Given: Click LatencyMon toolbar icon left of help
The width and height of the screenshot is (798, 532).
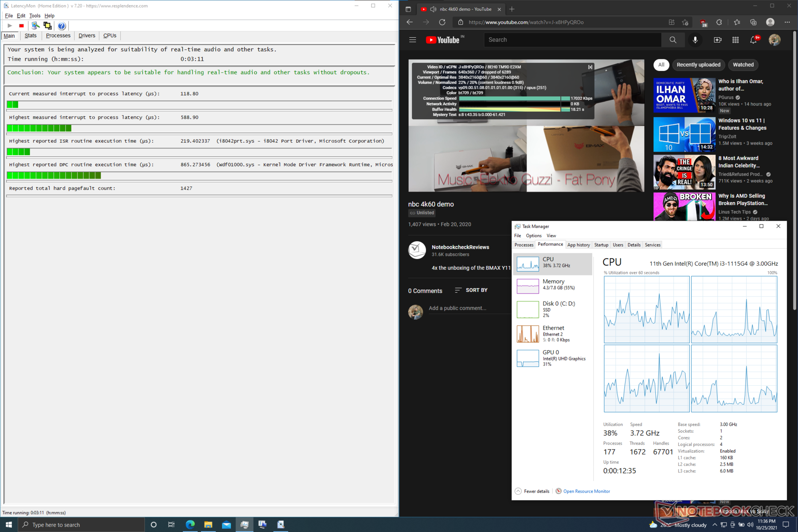Looking at the screenshot, I should tap(47, 26).
